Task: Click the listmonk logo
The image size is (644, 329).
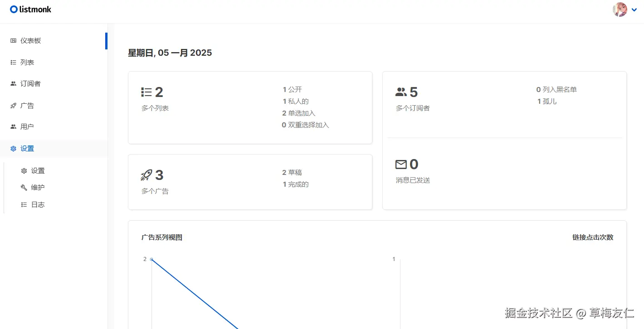Action: (31, 9)
